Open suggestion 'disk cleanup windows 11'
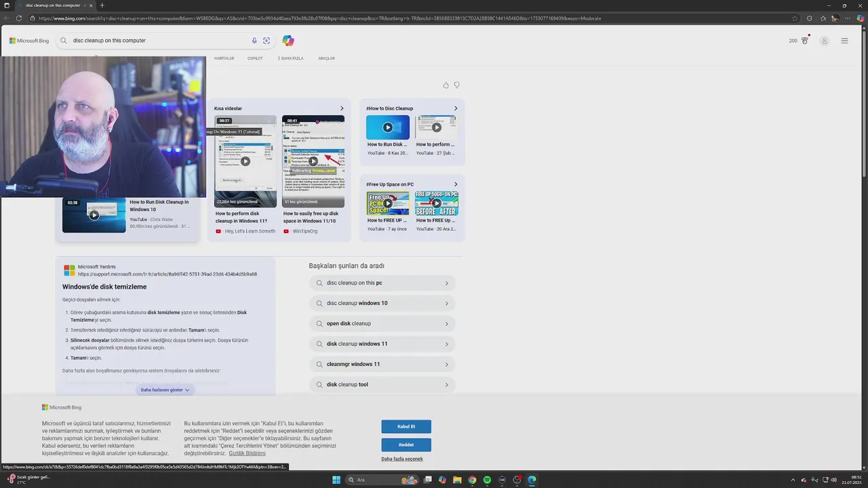Viewport: 868px width, 488px height. point(382,344)
